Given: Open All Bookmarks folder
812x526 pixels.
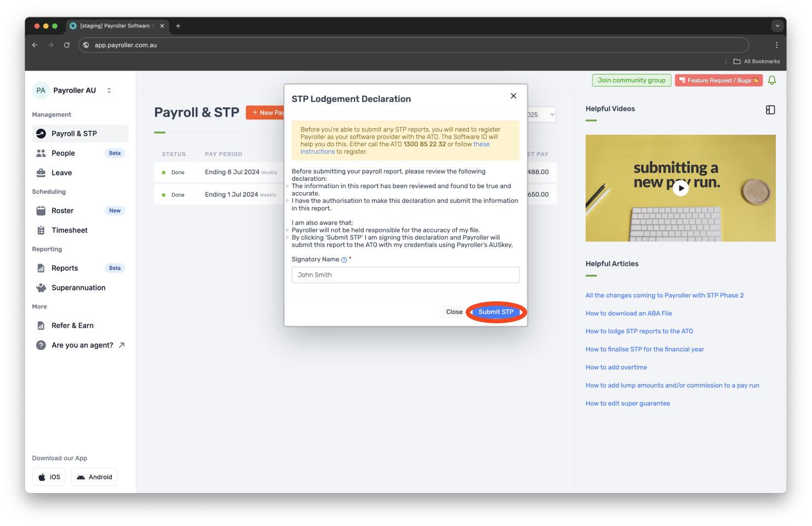Looking at the screenshot, I should click(x=756, y=61).
